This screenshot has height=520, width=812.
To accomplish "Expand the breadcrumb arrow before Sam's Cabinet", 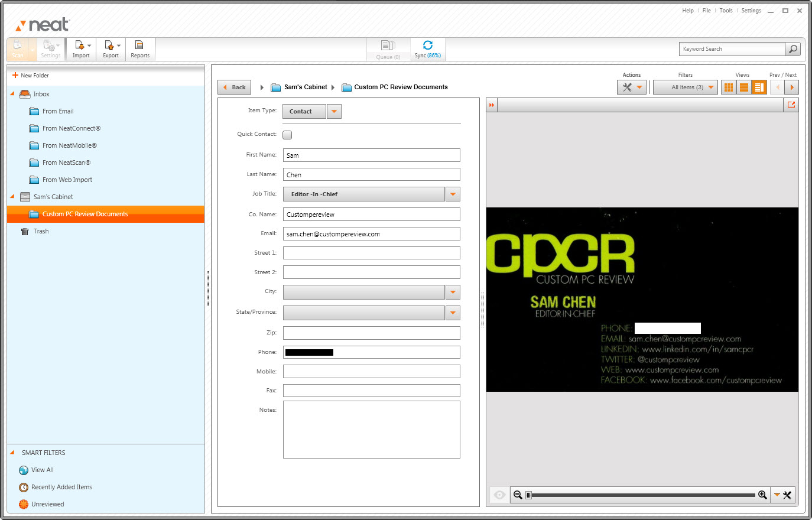I will pos(262,87).
